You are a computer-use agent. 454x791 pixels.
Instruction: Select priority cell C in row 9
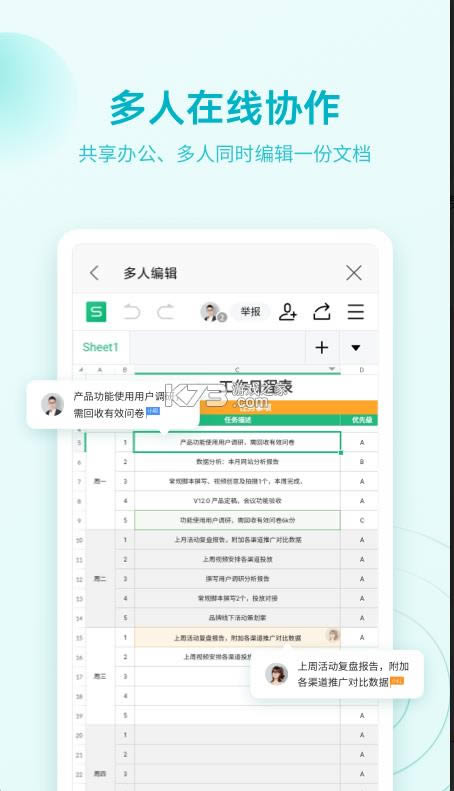pos(362,520)
